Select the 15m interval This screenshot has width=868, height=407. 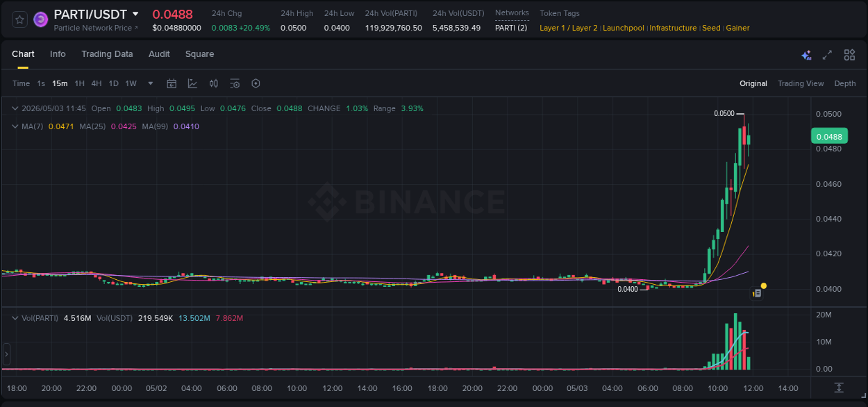[60, 83]
